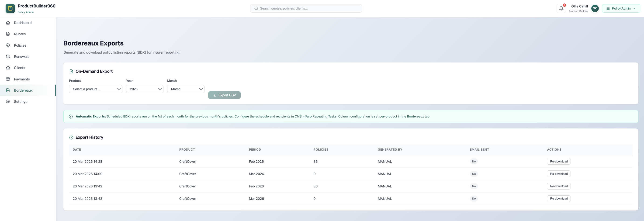Click the info icon in Automatic Exports banner
Image resolution: width=644 pixels, height=221 pixels.
point(71,117)
